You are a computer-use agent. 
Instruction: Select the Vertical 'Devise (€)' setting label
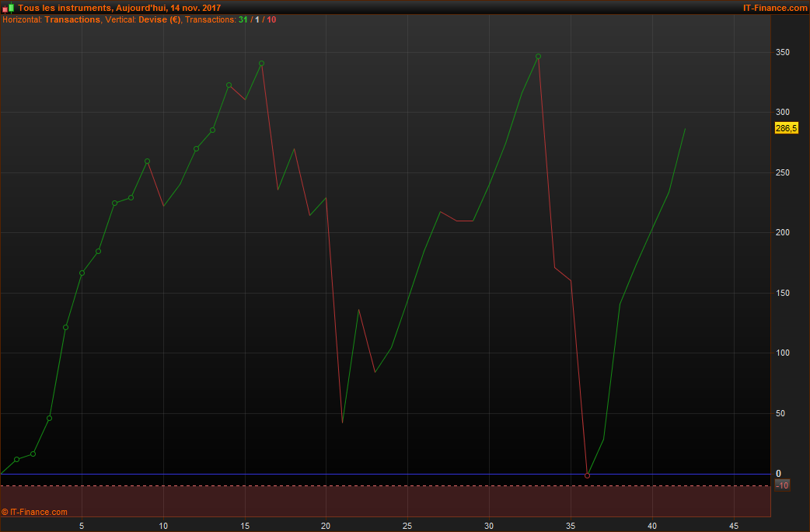coord(159,19)
